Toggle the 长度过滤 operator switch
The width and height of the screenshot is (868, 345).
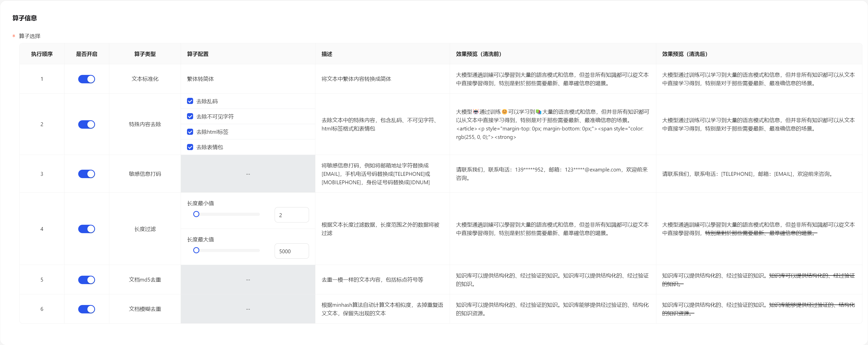point(87,229)
